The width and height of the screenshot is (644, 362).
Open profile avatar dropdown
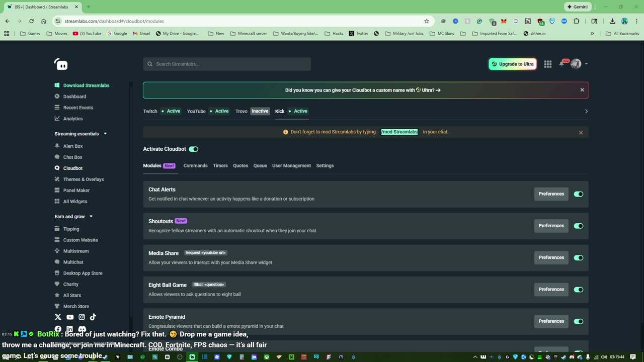[579, 64]
